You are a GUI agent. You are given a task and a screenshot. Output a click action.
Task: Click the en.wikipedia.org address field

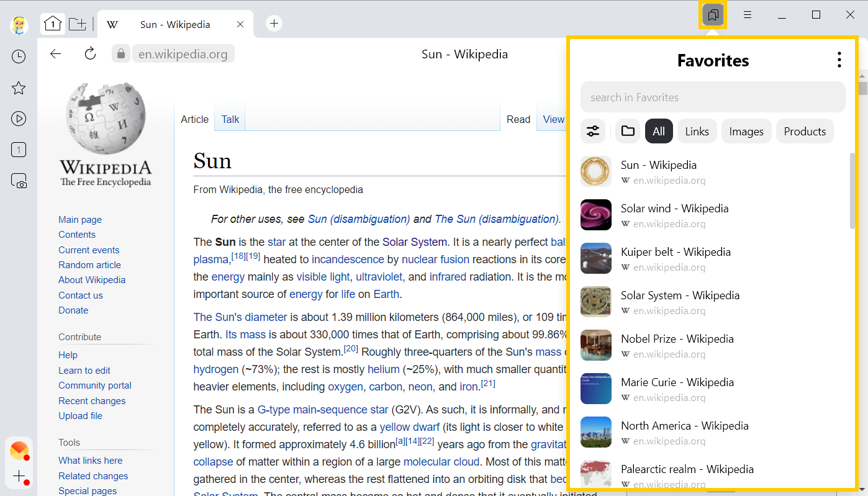(x=183, y=54)
